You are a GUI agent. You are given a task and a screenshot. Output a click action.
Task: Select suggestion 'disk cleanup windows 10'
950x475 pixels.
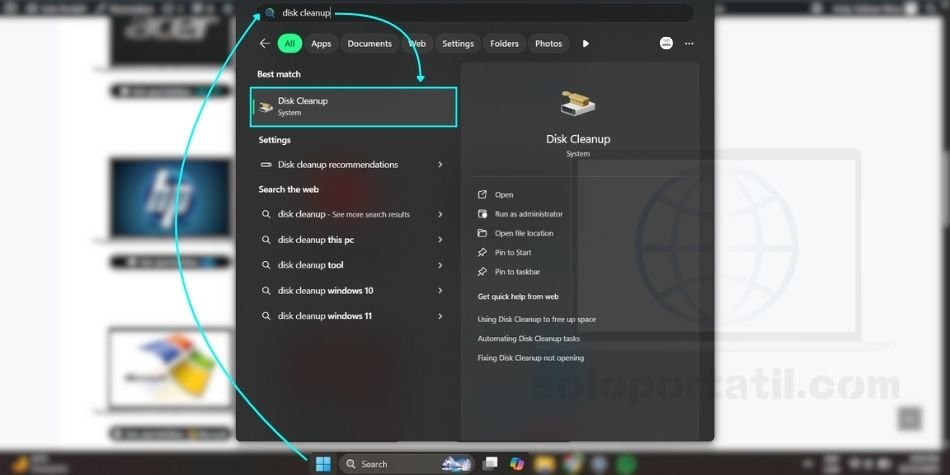(351, 291)
